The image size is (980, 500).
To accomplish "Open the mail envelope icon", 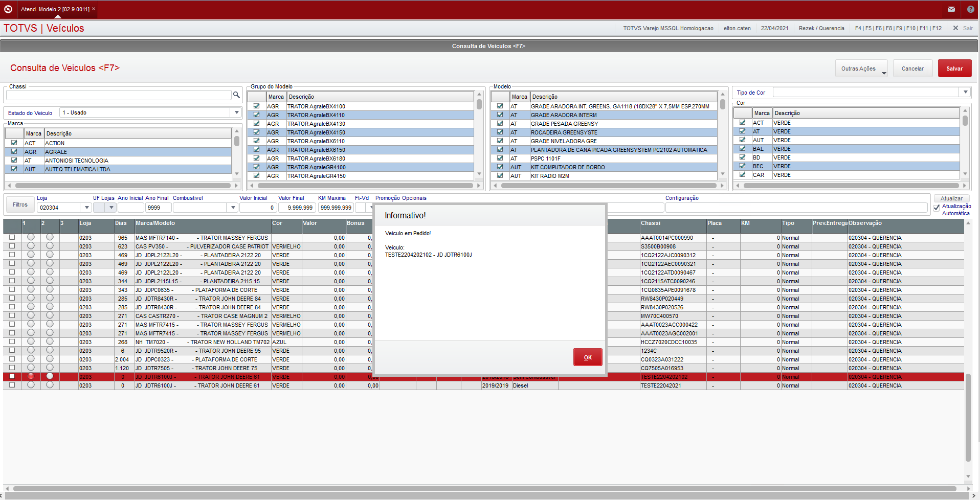I will pyautogui.click(x=951, y=9).
